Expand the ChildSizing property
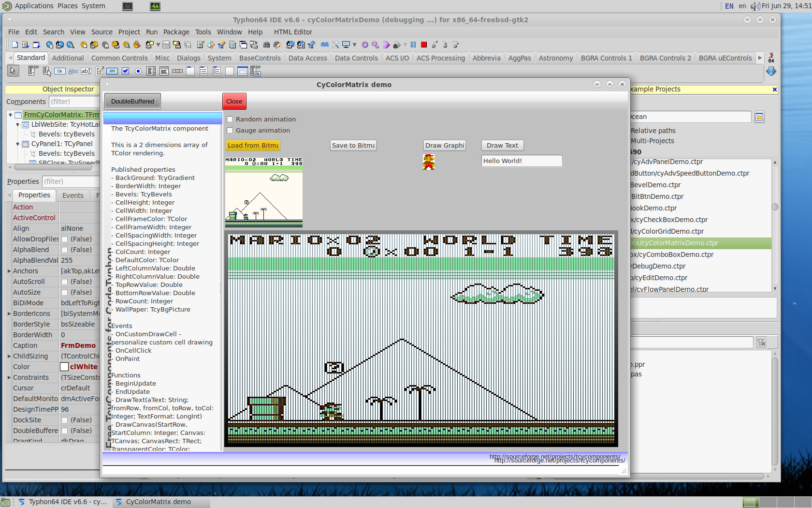 tap(9, 356)
